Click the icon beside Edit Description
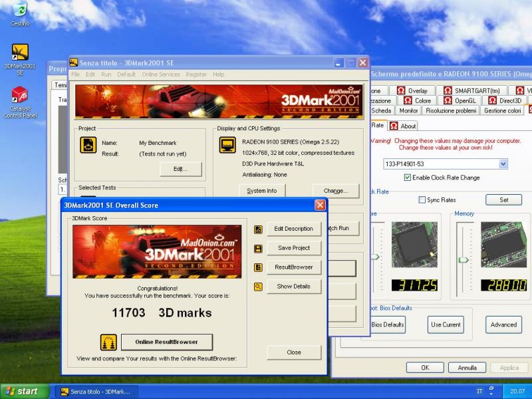The image size is (532, 399). 258,229
